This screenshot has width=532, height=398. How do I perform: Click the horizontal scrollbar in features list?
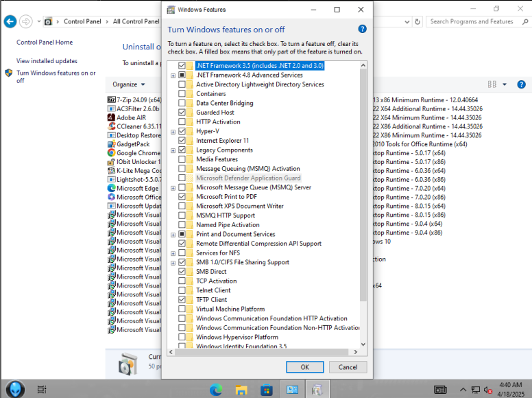[261, 352]
